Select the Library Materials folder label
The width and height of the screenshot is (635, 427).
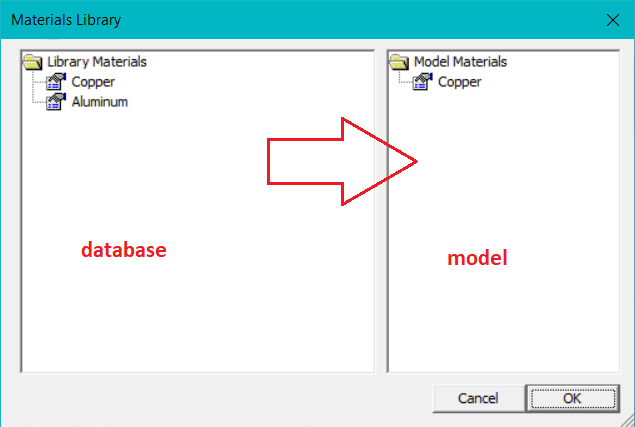tap(97, 62)
